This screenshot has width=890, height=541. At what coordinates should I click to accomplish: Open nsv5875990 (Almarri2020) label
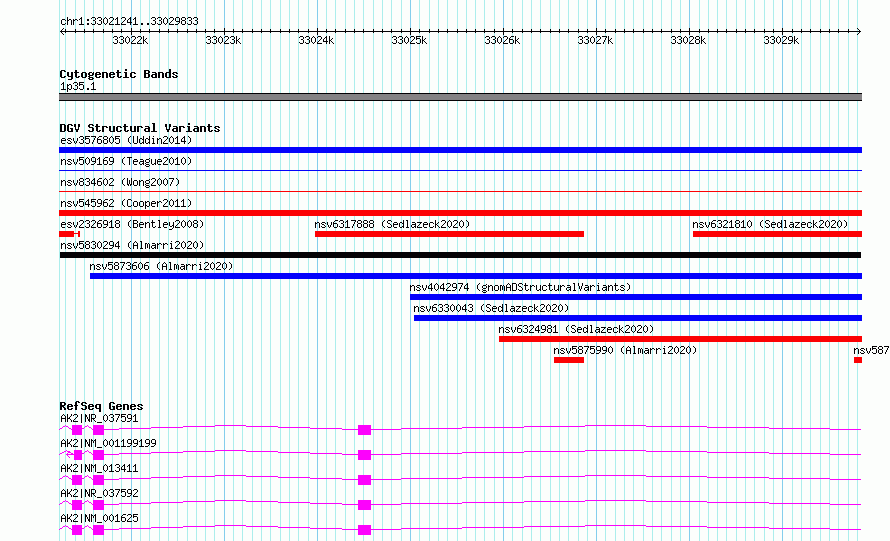[625, 350]
